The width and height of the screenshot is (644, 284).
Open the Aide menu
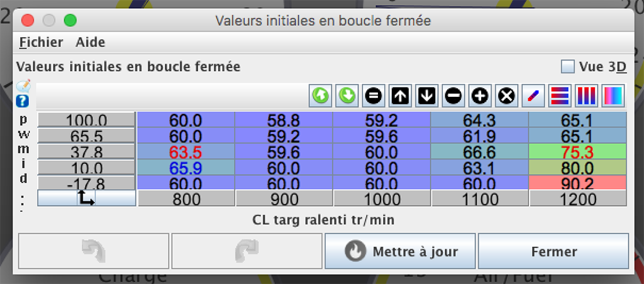[90, 43]
